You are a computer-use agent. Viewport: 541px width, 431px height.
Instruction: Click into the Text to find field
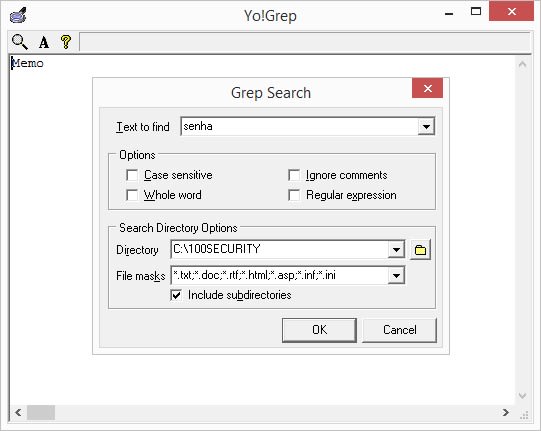click(x=299, y=126)
